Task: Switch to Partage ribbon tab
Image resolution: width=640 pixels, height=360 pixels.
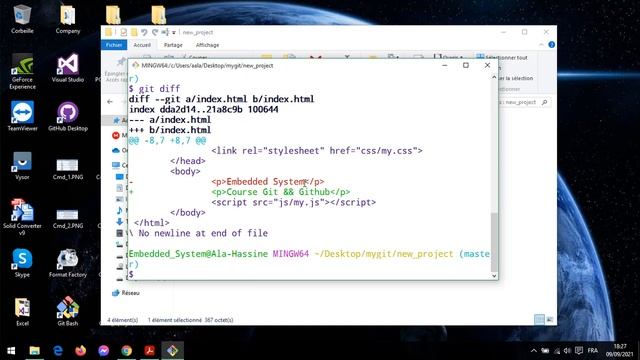Action: (x=173, y=45)
